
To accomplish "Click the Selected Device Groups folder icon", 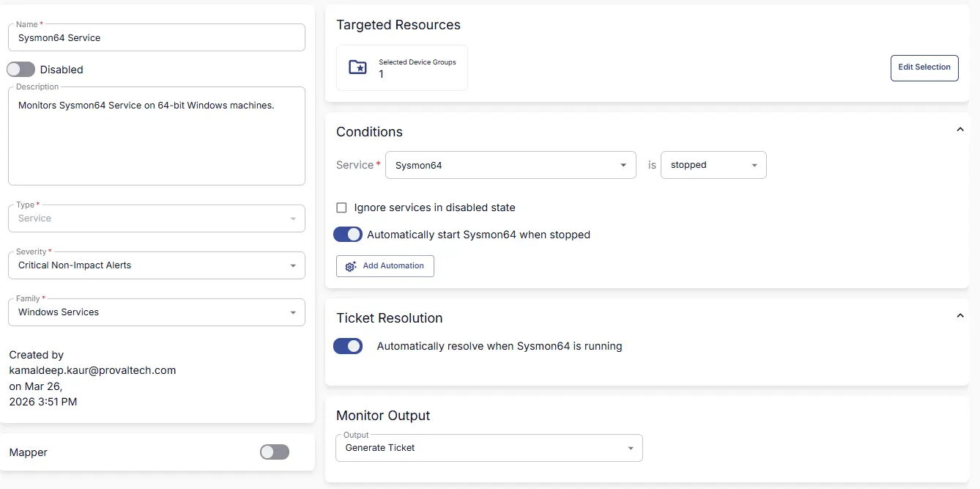I will coord(357,67).
